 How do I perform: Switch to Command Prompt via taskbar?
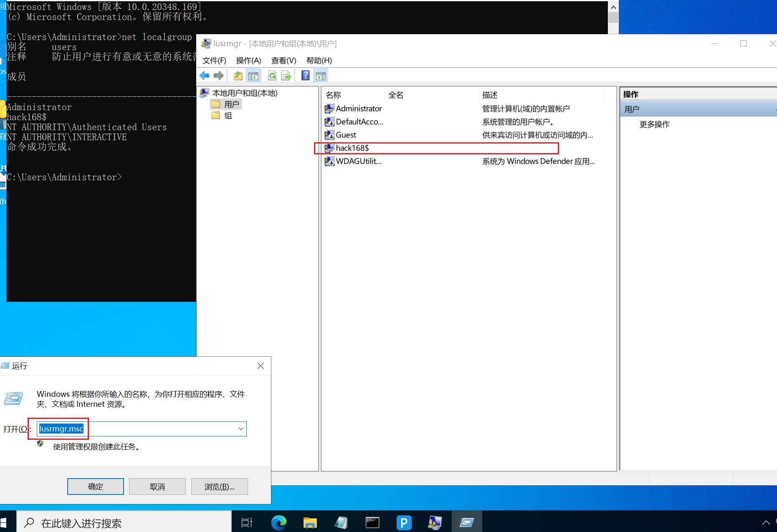pyautogui.click(x=372, y=522)
